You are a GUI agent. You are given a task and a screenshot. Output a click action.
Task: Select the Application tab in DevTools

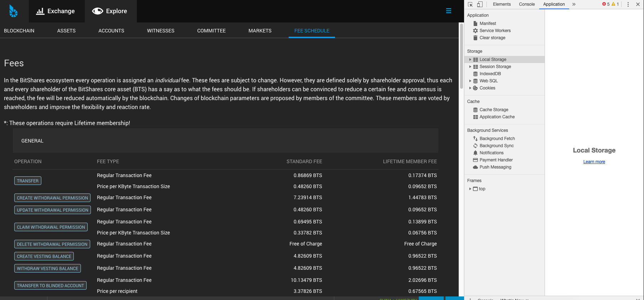click(554, 4)
